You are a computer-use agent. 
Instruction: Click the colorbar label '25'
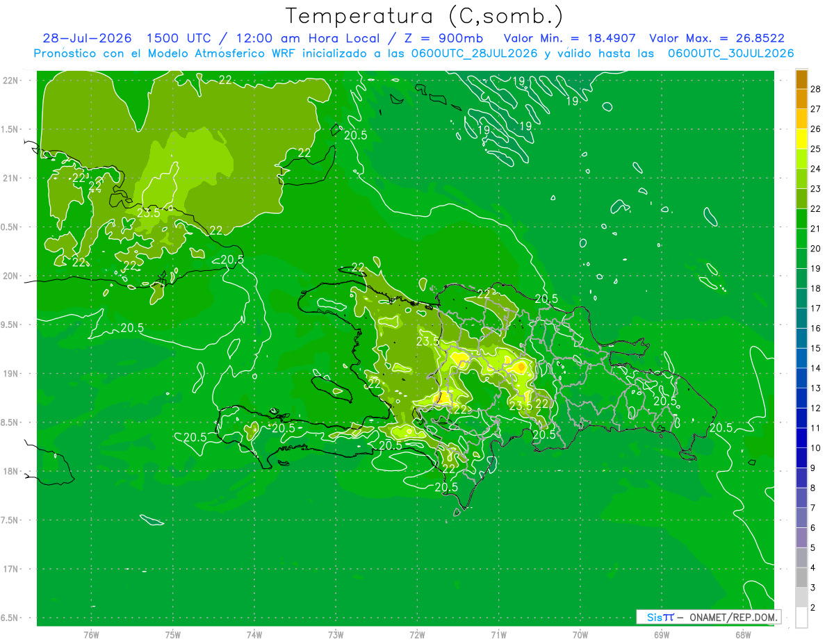point(816,149)
